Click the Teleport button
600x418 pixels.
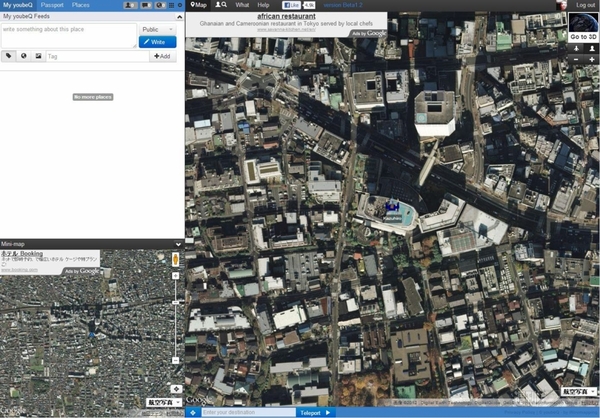tap(316, 413)
